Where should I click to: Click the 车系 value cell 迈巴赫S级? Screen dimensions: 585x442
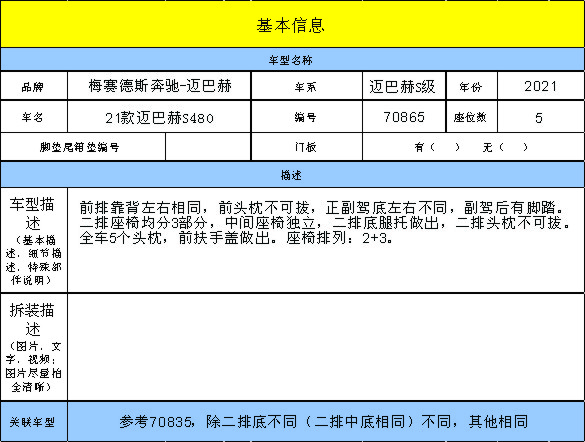click(x=404, y=86)
